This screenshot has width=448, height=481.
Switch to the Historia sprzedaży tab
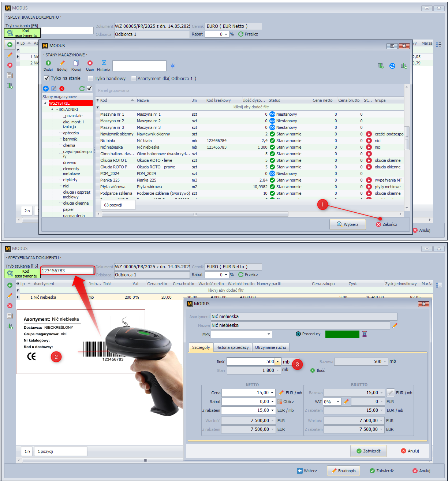pos(232,347)
